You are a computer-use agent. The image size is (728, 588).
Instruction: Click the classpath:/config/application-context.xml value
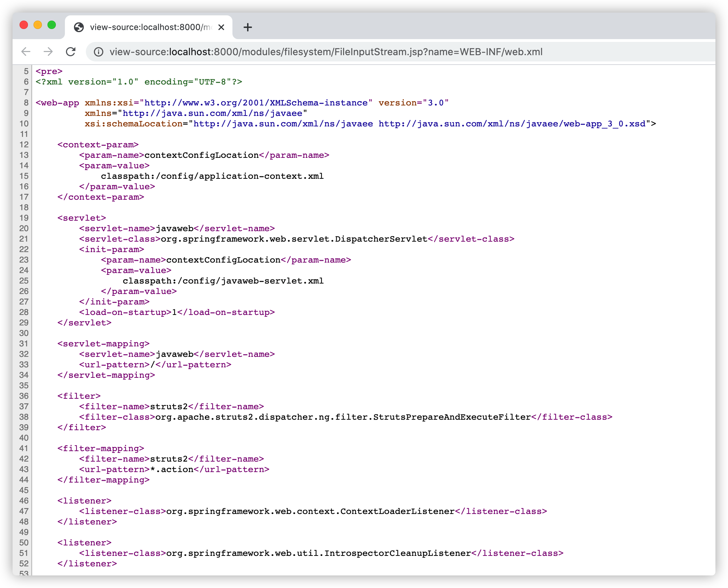tap(212, 176)
